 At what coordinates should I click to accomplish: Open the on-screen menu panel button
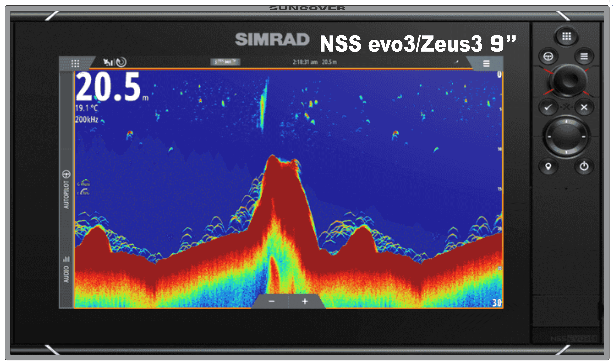tap(486, 63)
